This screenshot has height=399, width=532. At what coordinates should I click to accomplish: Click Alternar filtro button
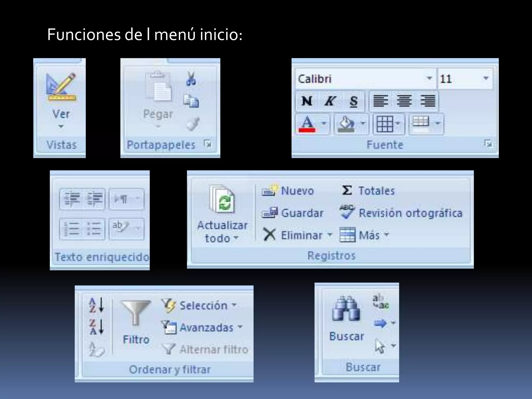point(205,349)
